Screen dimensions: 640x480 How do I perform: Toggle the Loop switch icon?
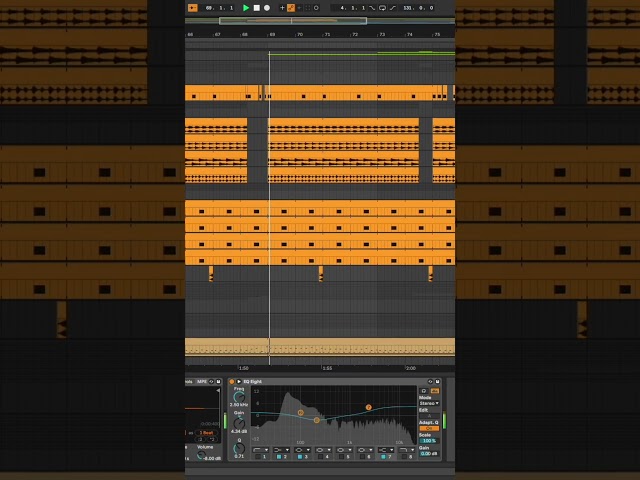coord(382,8)
